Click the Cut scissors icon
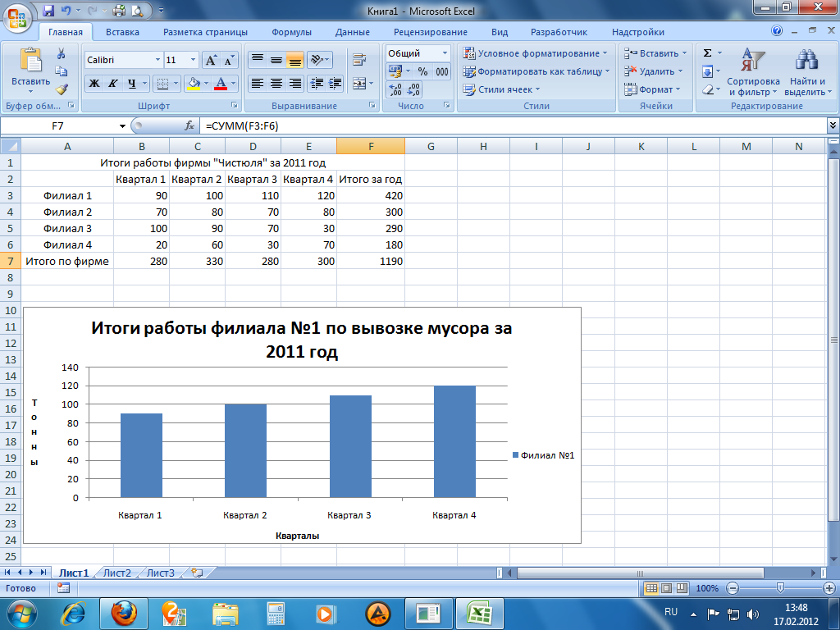The image size is (840, 630). tap(61, 53)
